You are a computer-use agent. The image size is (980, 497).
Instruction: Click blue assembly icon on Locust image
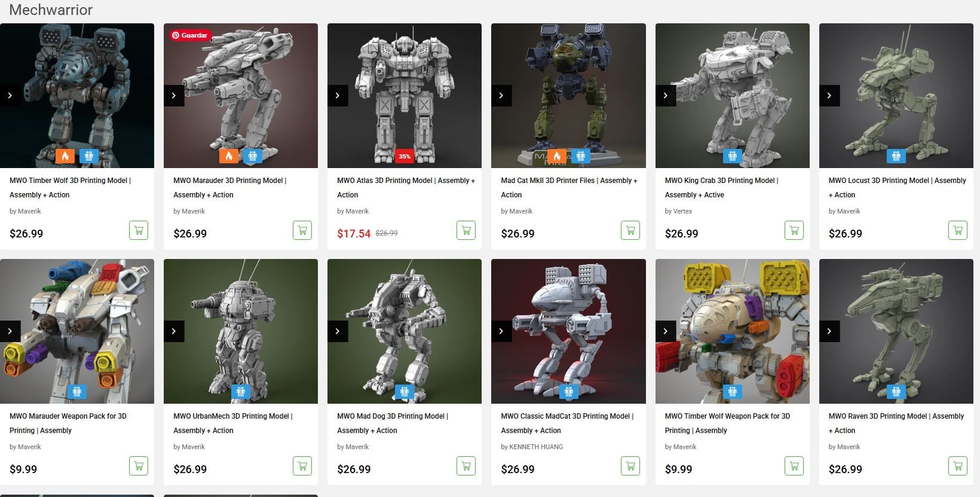(896, 156)
